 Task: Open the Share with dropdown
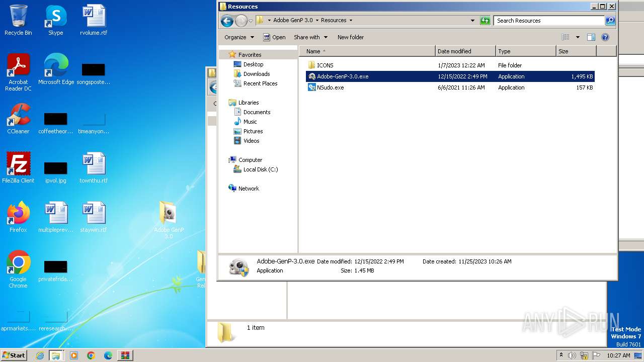tap(311, 37)
